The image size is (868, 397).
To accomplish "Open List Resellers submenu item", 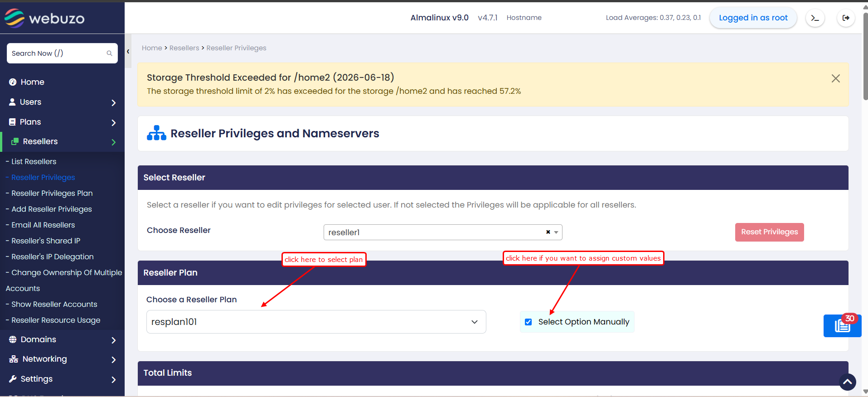I will tap(34, 161).
